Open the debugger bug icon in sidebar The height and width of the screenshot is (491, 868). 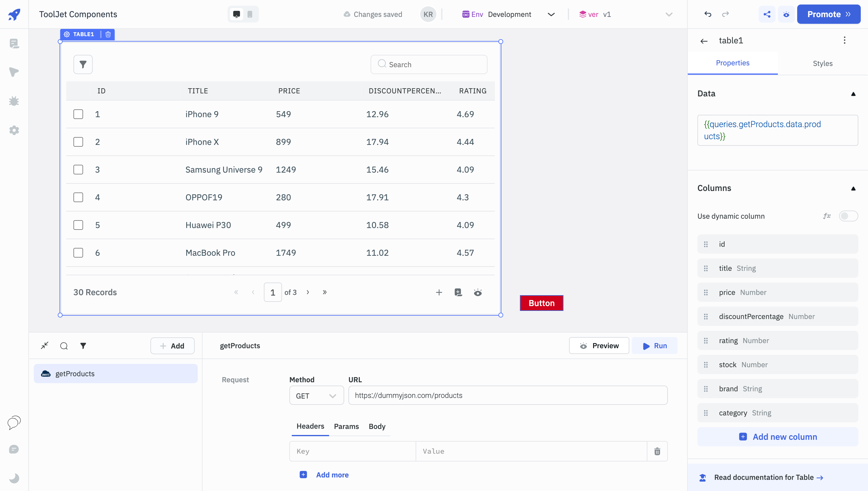point(14,101)
